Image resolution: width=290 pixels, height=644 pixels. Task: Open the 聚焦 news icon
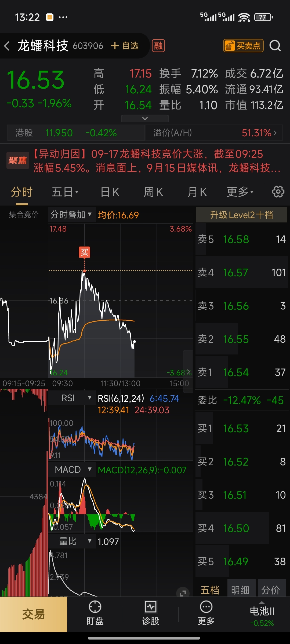(x=18, y=160)
